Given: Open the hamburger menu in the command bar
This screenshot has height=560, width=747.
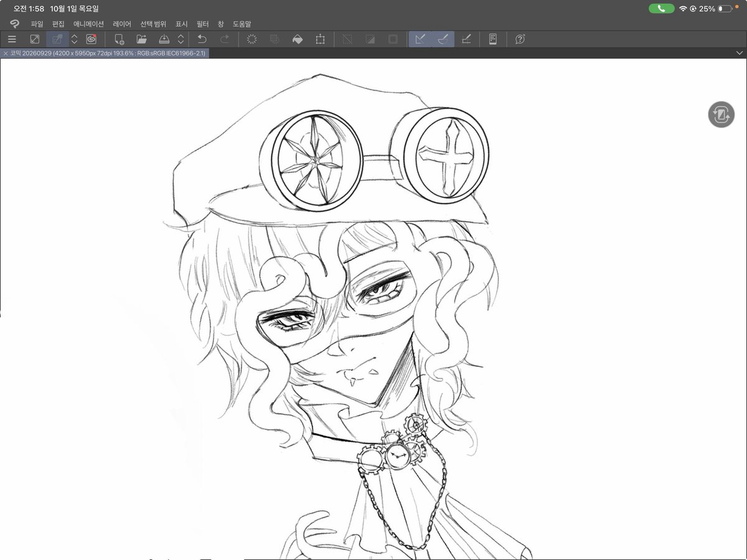Looking at the screenshot, I should point(12,39).
